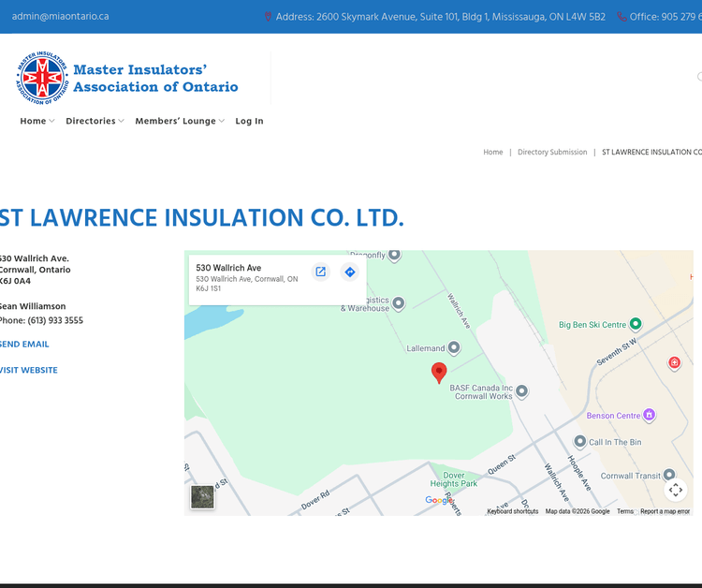Click the Lallemand map marker
Screen dimensions: 702x588
(454, 347)
